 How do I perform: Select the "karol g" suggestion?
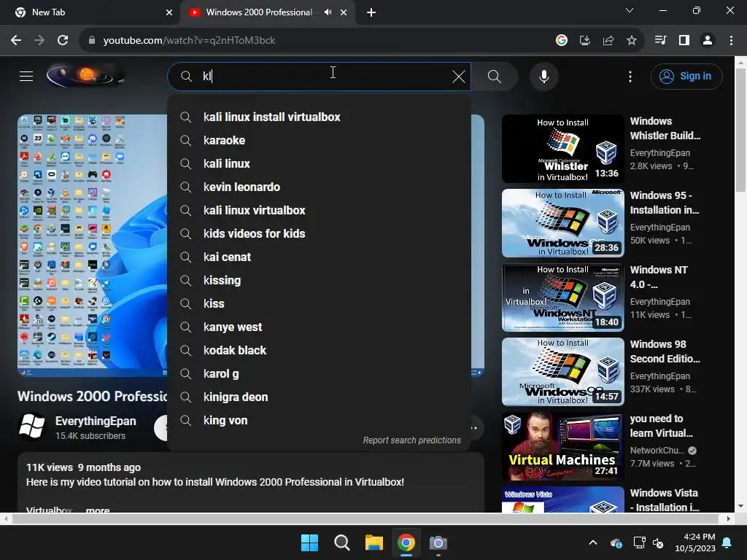tap(319, 374)
